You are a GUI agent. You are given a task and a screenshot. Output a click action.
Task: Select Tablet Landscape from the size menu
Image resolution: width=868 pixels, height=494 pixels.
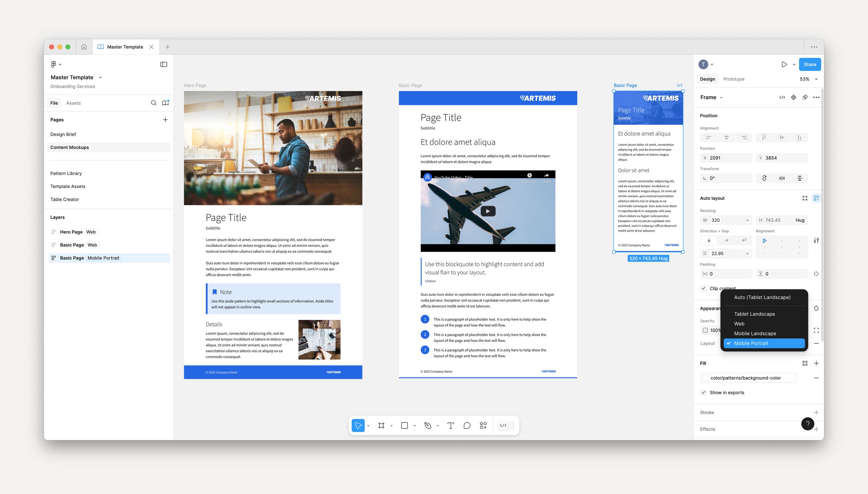click(754, 314)
